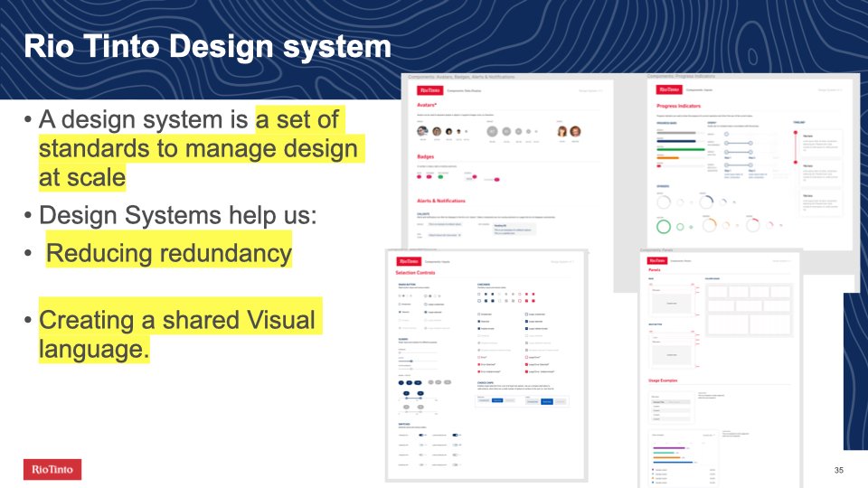
Task: Click the red timeline marker dot at top
Action: [x=796, y=133]
